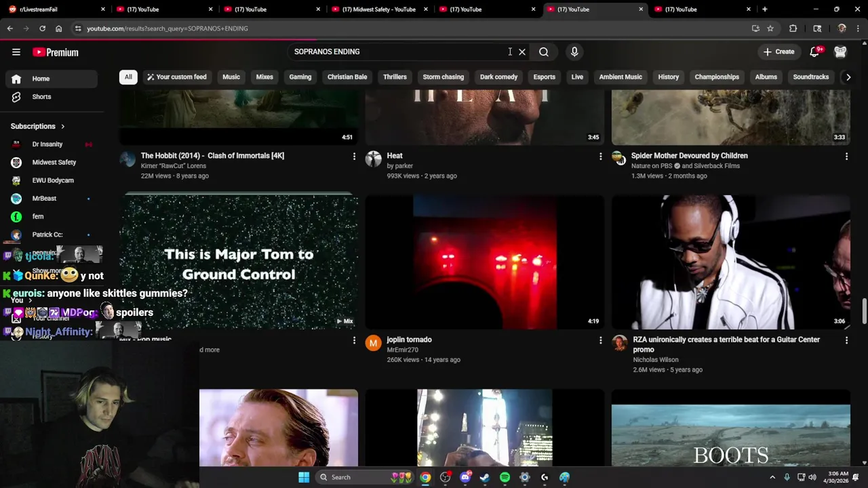The height and width of the screenshot is (488, 868).
Task: Open the Major Tom to Ground Control thumbnail
Action: tap(239, 262)
